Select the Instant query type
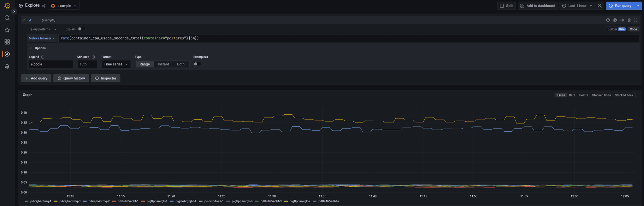 point(163,64)
